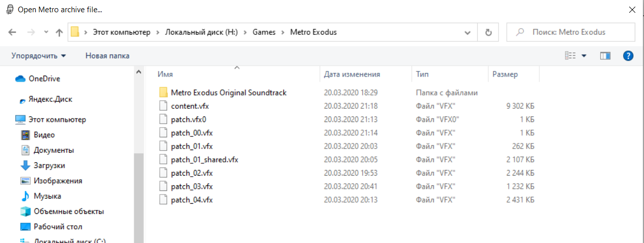Click the Original Soundtrack folder icon
The image size is (644, 243).
click(x=163, y=92)
